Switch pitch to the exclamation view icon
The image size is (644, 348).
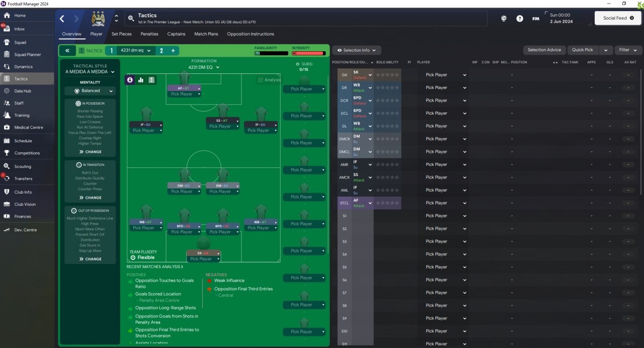[x=151, y=79]
